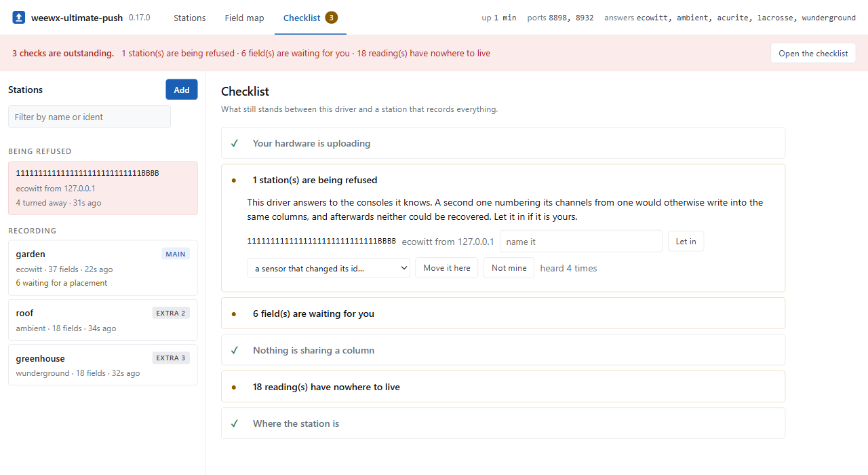The image size is (868, 475).
Task: Open the roof station card
Action: click(x=103, y=320)
